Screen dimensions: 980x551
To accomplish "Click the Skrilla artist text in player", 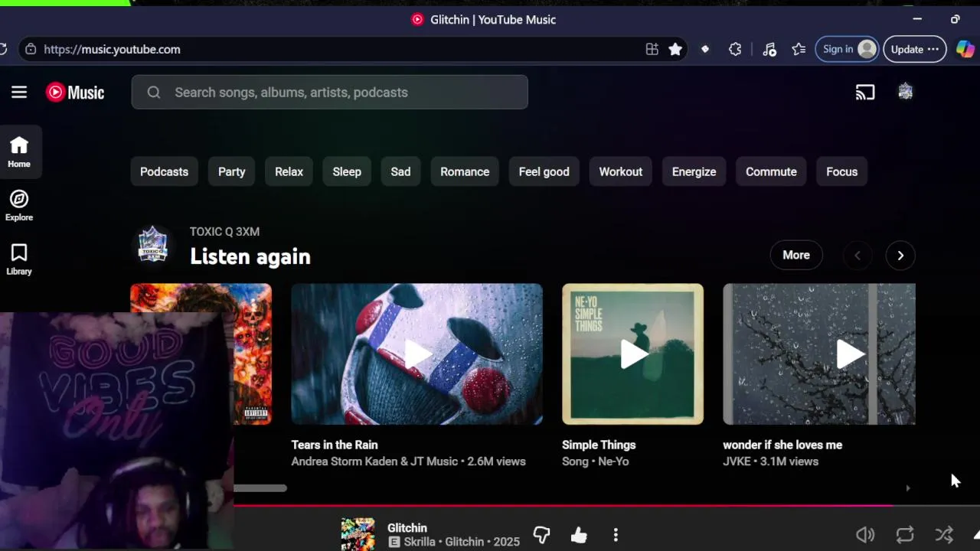I will click(420, 542).
